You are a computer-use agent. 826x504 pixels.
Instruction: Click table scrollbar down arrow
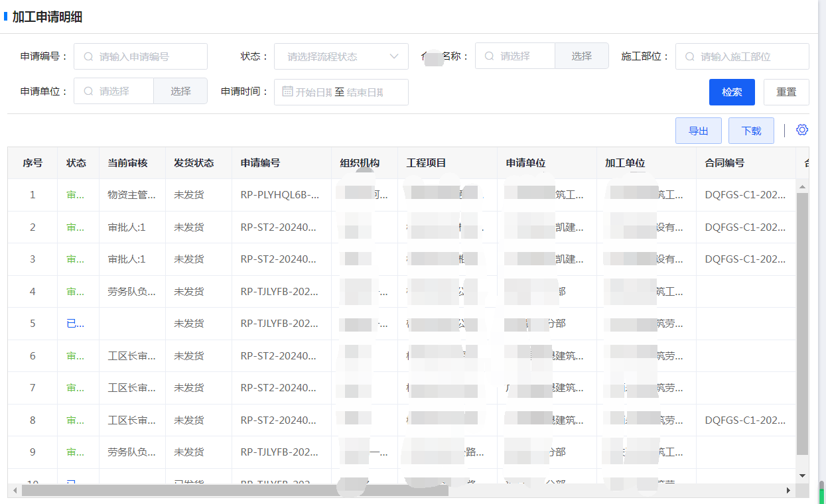pyautogui.click(x=802, y=475)
